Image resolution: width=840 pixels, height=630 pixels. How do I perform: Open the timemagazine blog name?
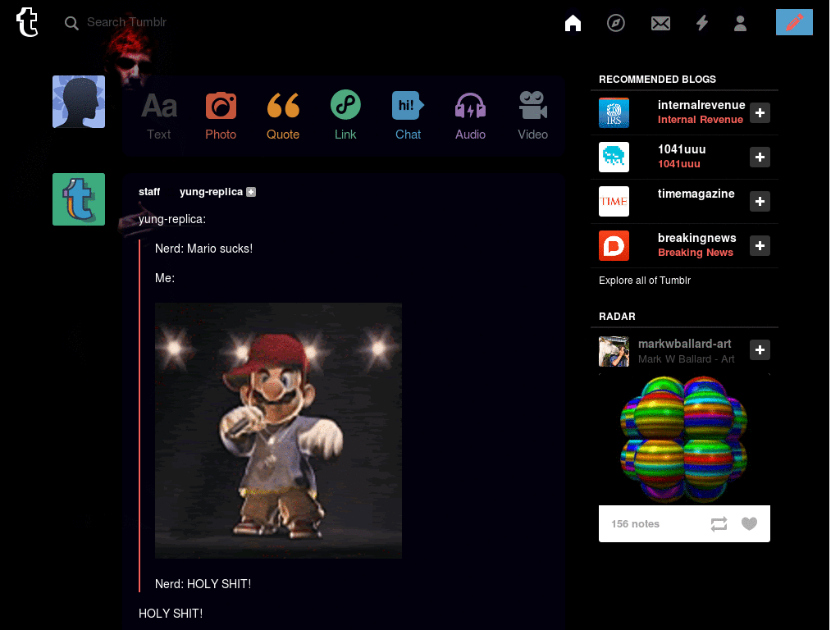696,194
